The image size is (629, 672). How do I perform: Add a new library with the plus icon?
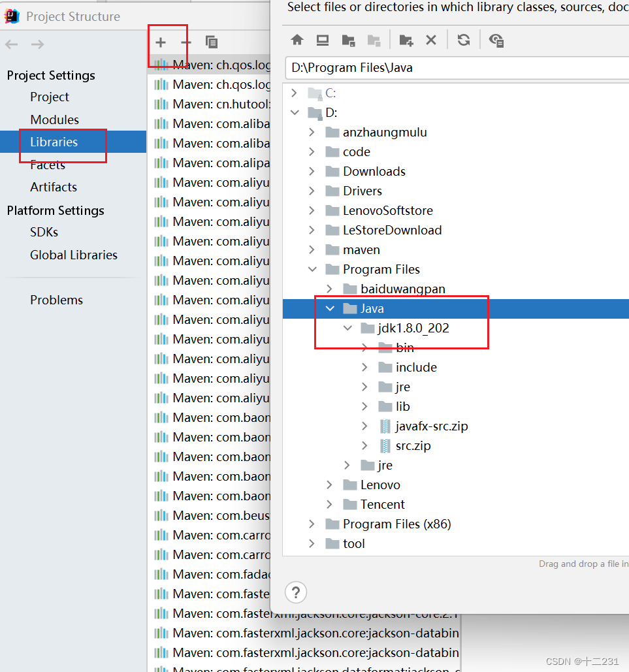tap(161, 41)
